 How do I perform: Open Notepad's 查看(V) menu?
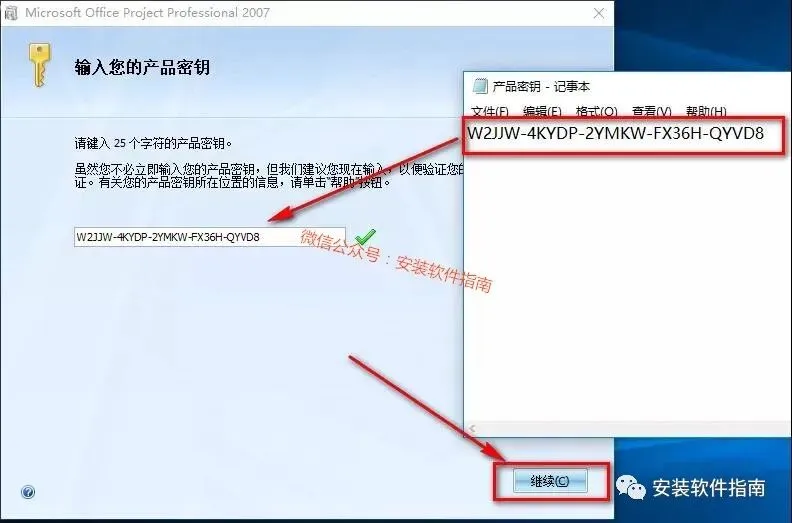point(652,111)
